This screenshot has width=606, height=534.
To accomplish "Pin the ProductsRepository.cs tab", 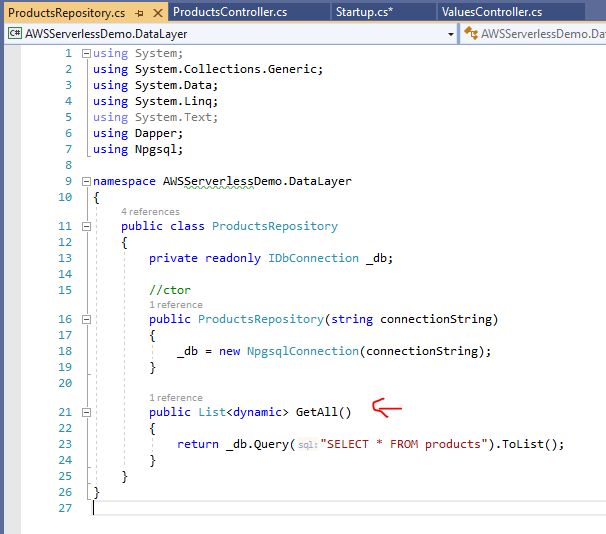I will (x=140, y=14).
